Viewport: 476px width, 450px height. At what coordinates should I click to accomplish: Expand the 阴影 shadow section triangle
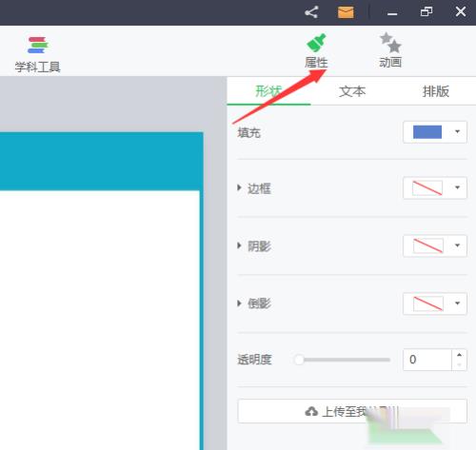point(239,245)
